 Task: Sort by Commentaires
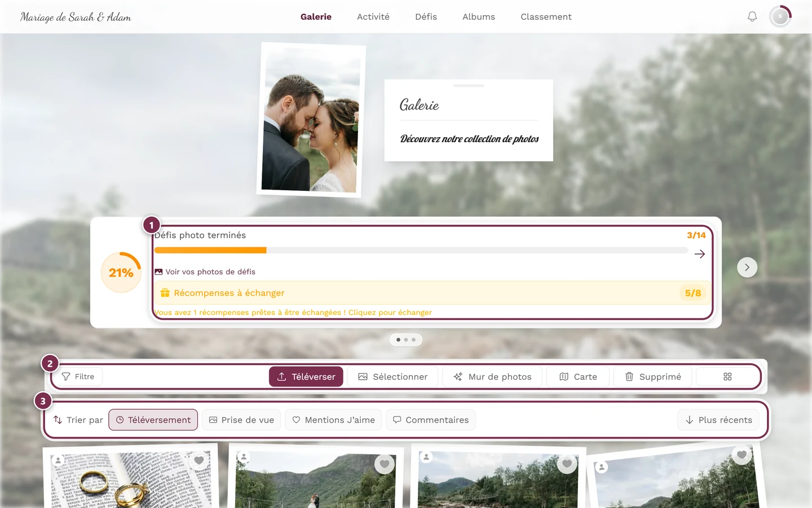click(431, 420)
